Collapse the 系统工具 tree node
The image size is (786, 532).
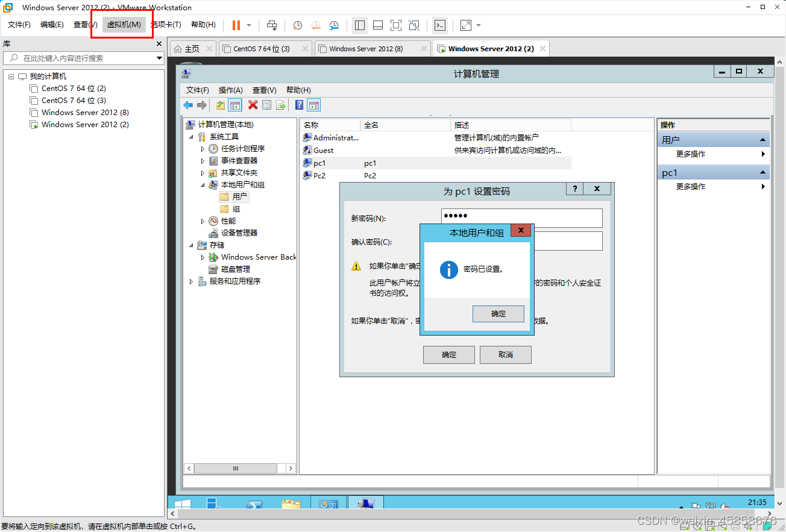[x=191, y=137]
